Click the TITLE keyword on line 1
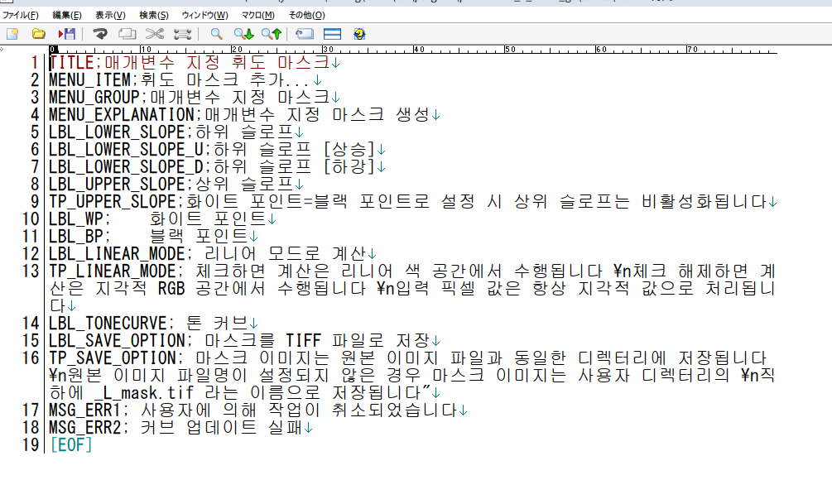 72,63
